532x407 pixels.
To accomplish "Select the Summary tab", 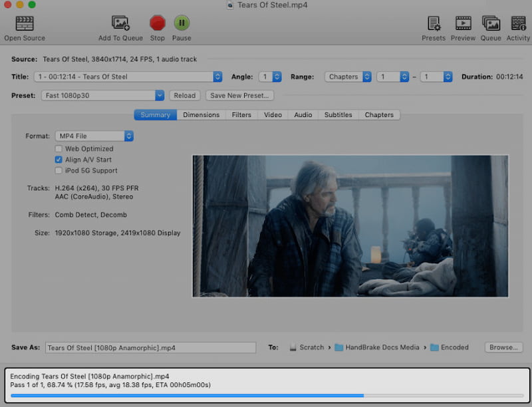I will (x=156, y=114).
